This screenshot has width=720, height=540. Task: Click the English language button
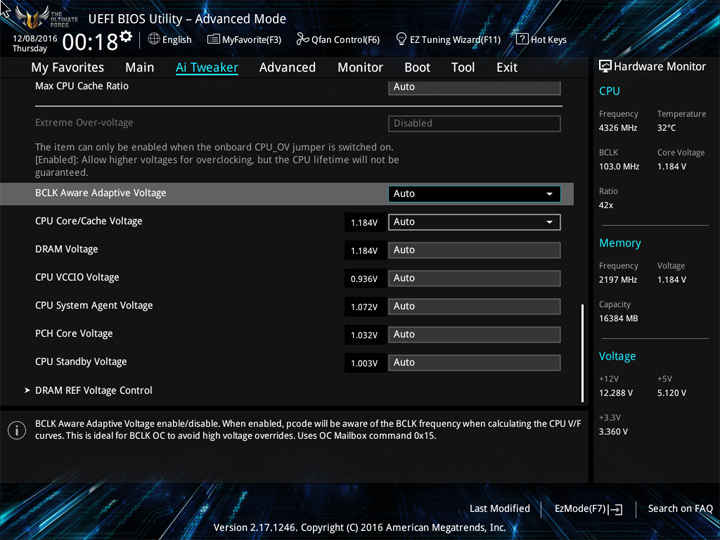(x=170, y=39)
